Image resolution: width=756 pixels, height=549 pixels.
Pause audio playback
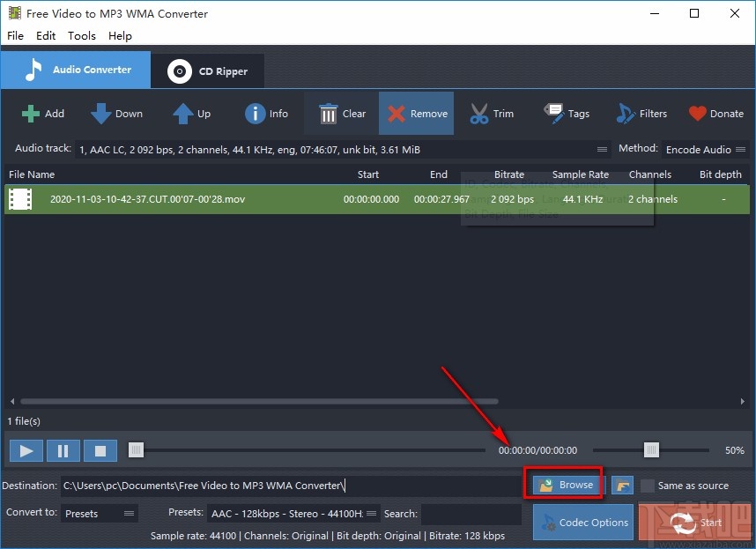[63, 450]
